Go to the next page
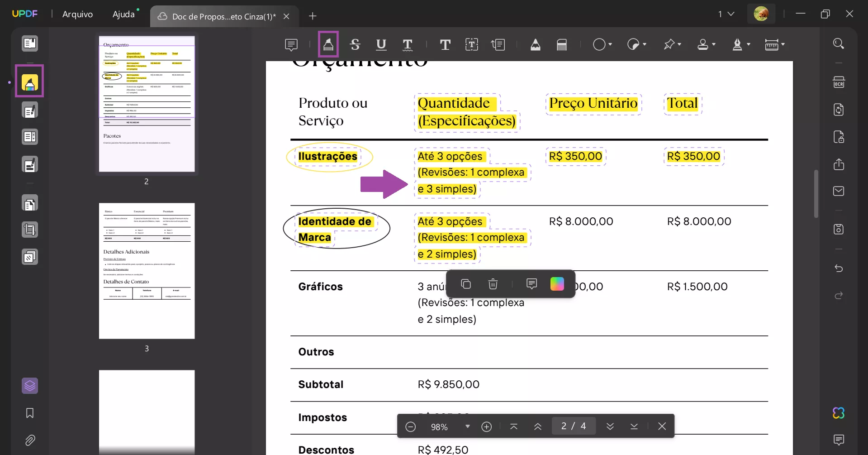The width and height of the screenshot is (868, 455). pyautogui.click(x=610, y=426)
